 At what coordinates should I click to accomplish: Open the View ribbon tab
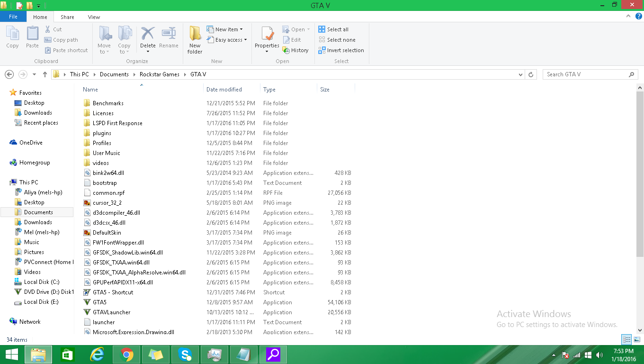coord(94,17)
